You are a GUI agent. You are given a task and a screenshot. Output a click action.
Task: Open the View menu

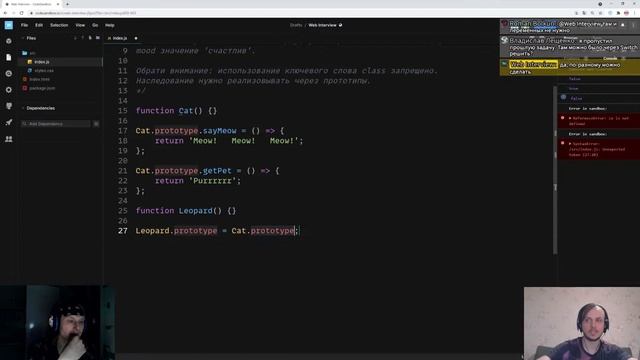tap(80, 25)
